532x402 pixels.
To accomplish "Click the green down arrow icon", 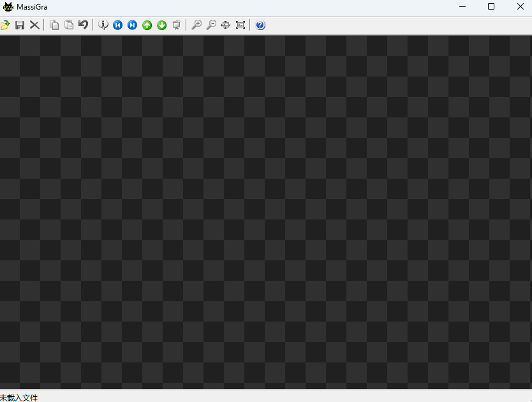I will [162, 25].
